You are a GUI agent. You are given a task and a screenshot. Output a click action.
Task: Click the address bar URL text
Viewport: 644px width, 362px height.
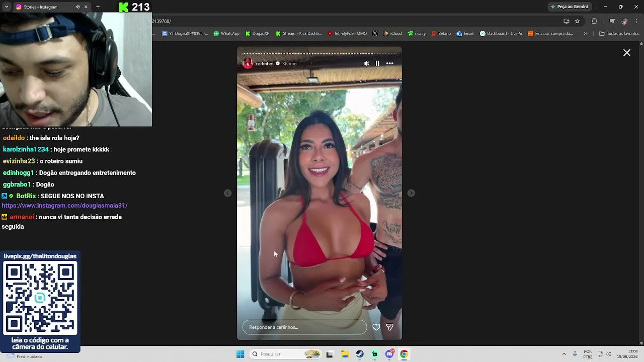click(162, 21)
